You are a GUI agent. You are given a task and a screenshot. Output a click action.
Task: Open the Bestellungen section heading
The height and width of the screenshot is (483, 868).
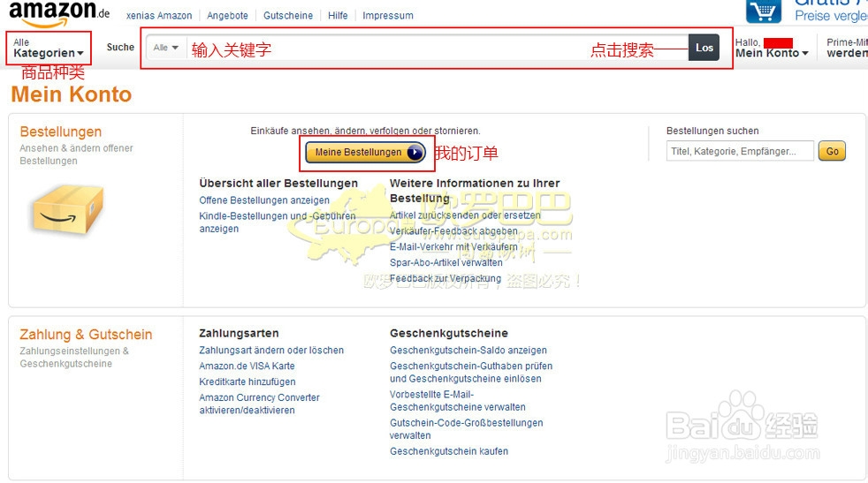(61, 132)
